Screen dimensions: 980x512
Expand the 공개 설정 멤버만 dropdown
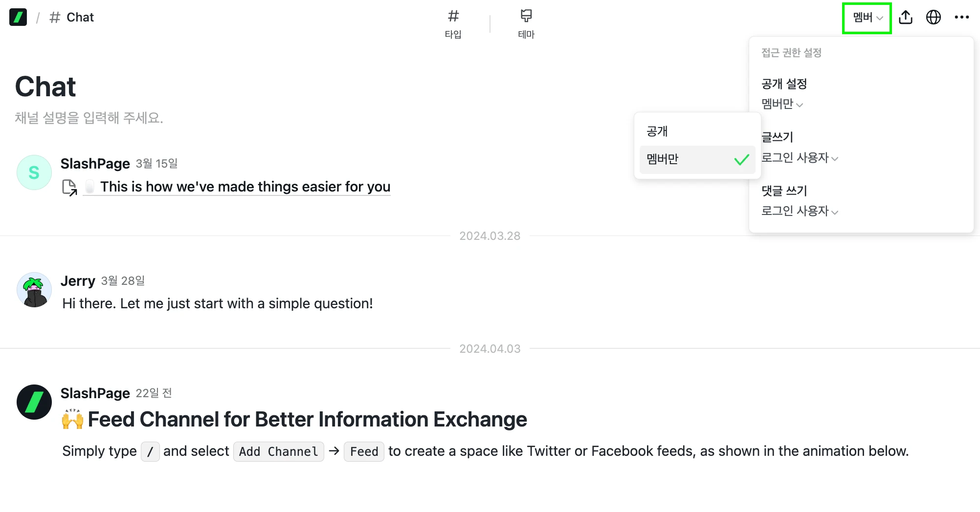pyautogui.click(x=782, y=104)
